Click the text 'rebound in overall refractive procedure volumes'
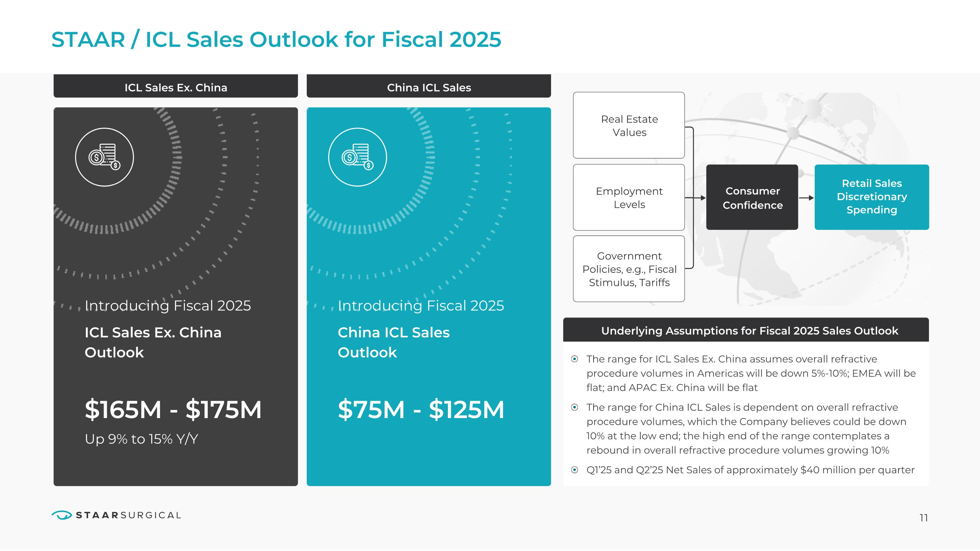Viewport: 980px width, 551px height. pos(706,450)
